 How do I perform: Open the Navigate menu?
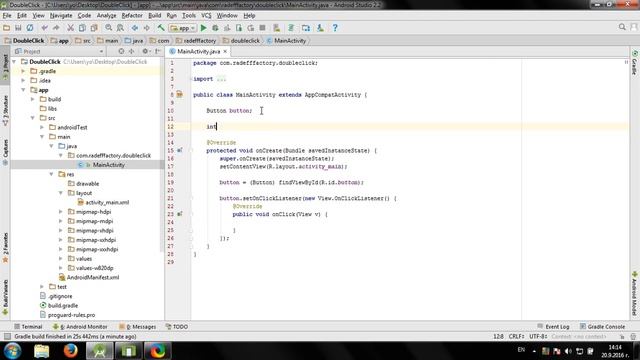pos(61,16)
